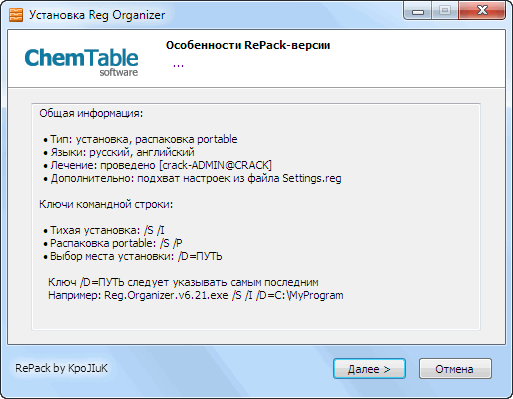This screenshot has height=399, width=513.
Task: Click the Выбор места установки line
Action: (x=133, y=256)
